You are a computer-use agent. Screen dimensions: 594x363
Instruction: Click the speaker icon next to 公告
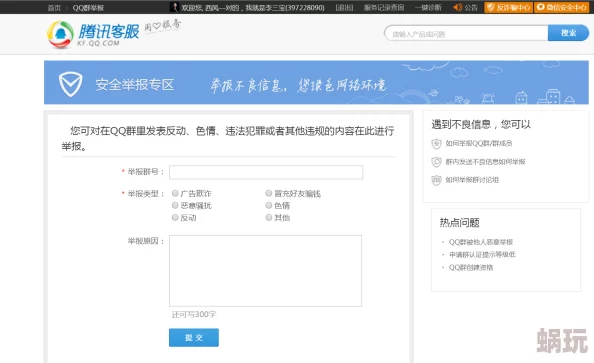click(458, 7)
